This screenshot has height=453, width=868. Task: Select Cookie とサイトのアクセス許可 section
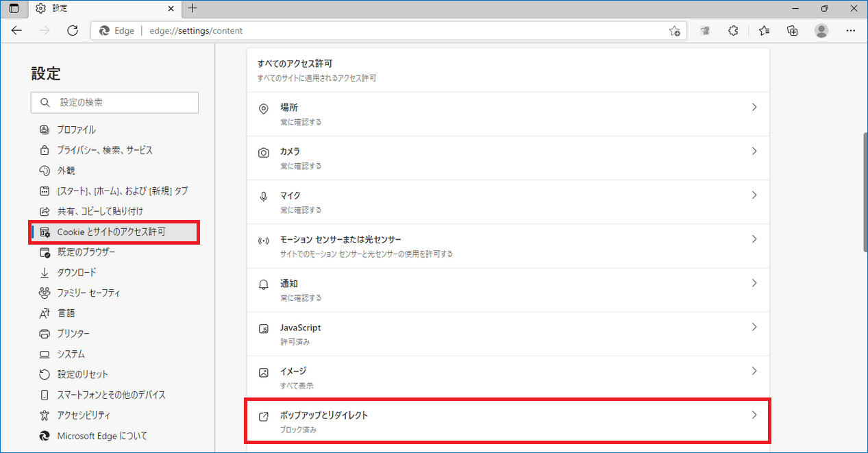tap(115, 232)
